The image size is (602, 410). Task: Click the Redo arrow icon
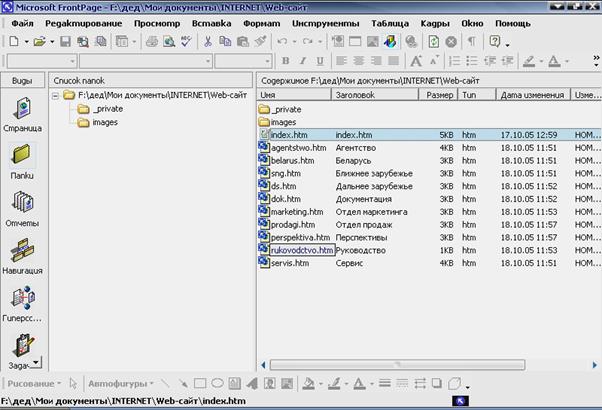308,41
